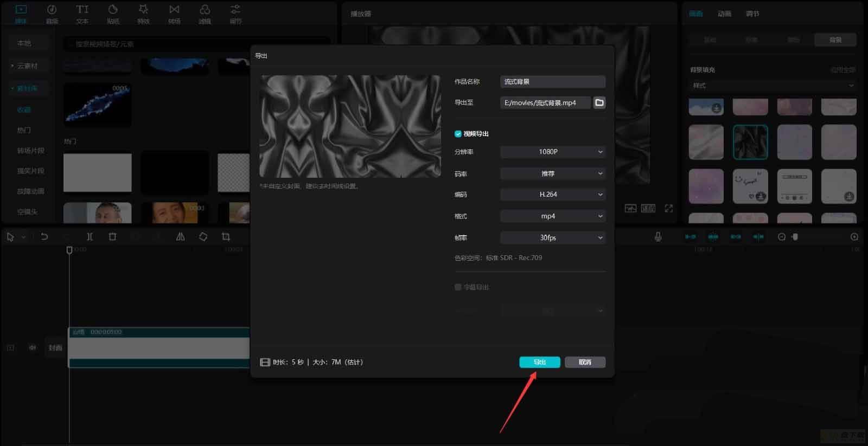The height and width of the screenshot is (446, 868).
Task: Click the media search field
Action: point(197,44)
